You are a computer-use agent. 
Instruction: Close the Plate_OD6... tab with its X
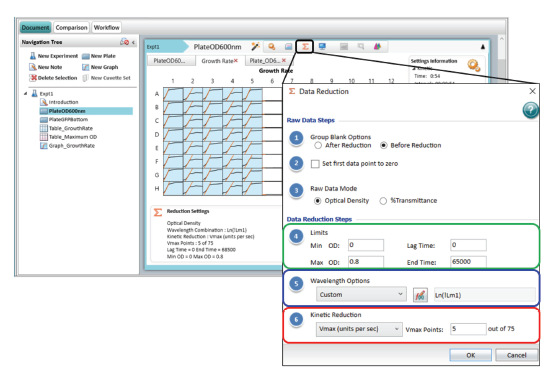[x=284, y=60]
